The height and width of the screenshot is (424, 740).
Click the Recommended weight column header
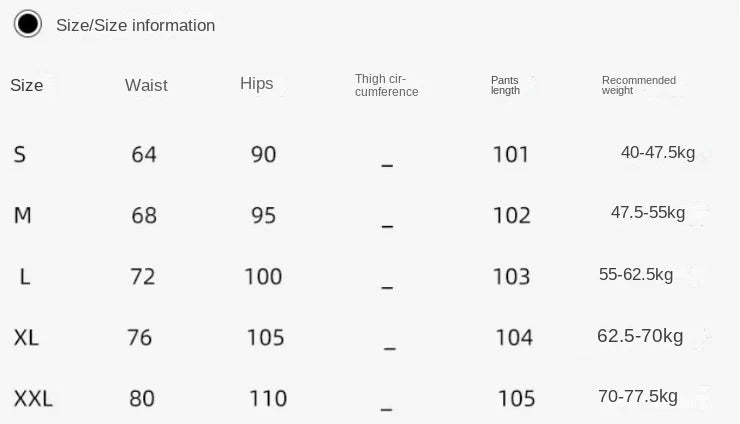click(639, 85)
